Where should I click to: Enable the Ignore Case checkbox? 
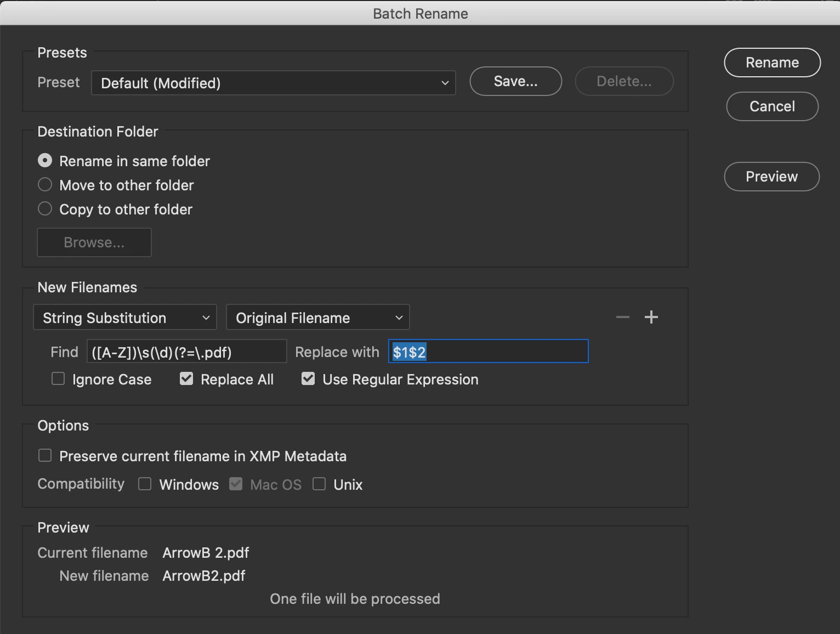(x=58, y=379)
